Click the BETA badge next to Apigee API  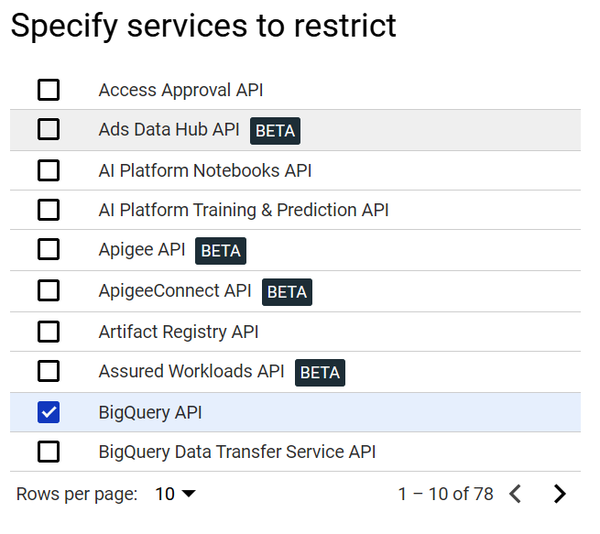coord(221,251)
